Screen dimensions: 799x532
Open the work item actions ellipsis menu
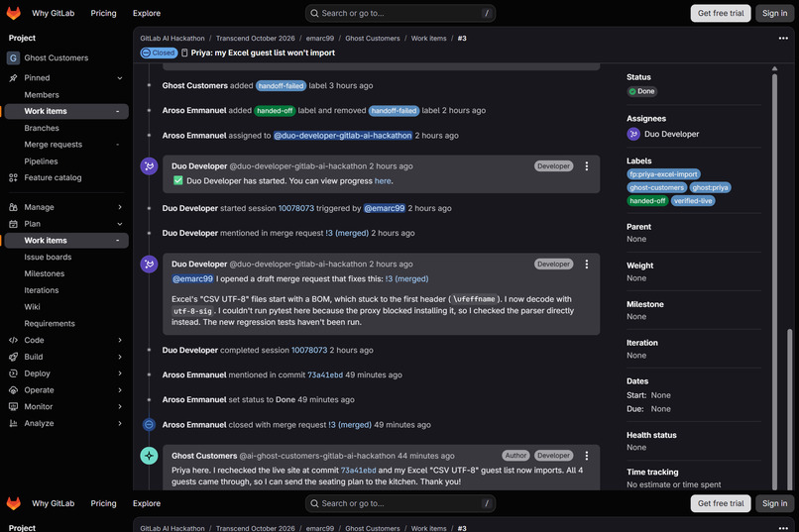(783, 39)
